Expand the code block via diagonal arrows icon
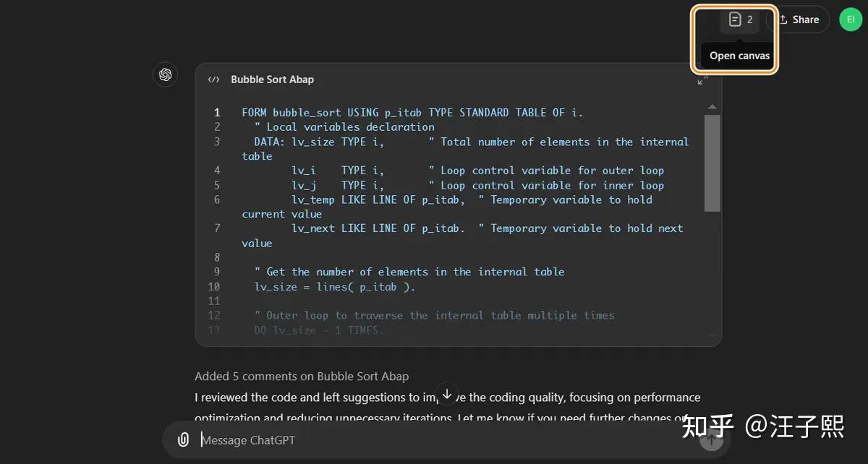The height and width of the screenshot is (464, 868). pyautogui.click(x=702, y=80)
